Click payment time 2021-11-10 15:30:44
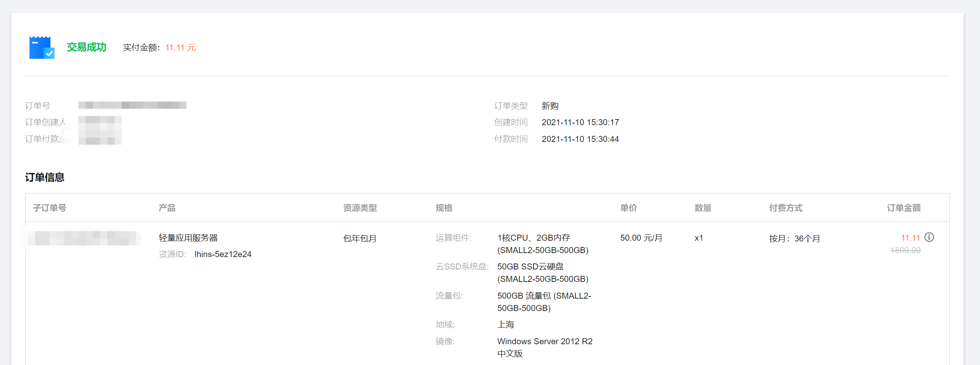980x365 pixels. [580, 139]
